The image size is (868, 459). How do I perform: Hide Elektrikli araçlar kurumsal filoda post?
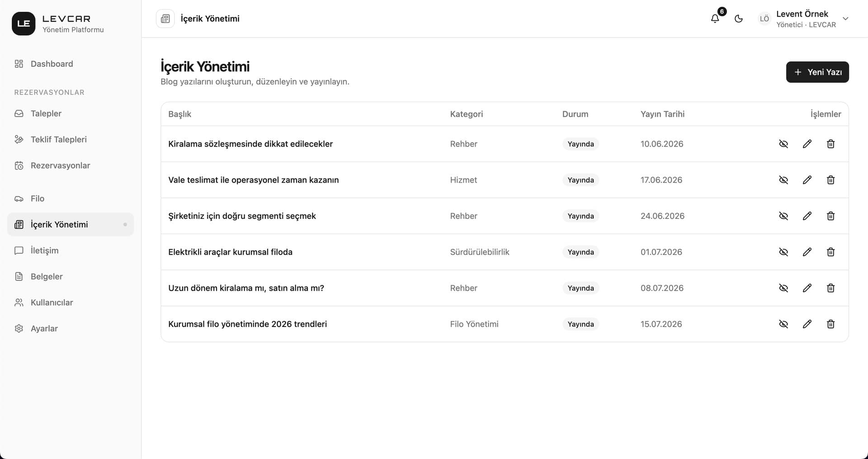tap(783, 252)
